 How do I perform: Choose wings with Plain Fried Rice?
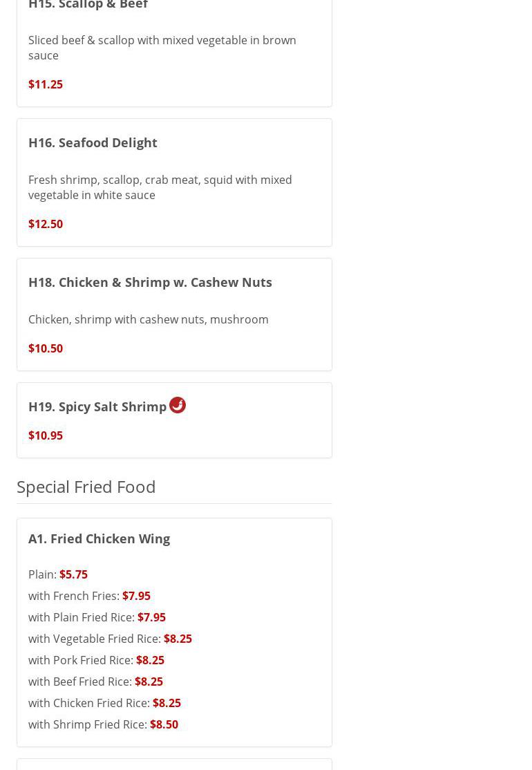pos(97,617)
